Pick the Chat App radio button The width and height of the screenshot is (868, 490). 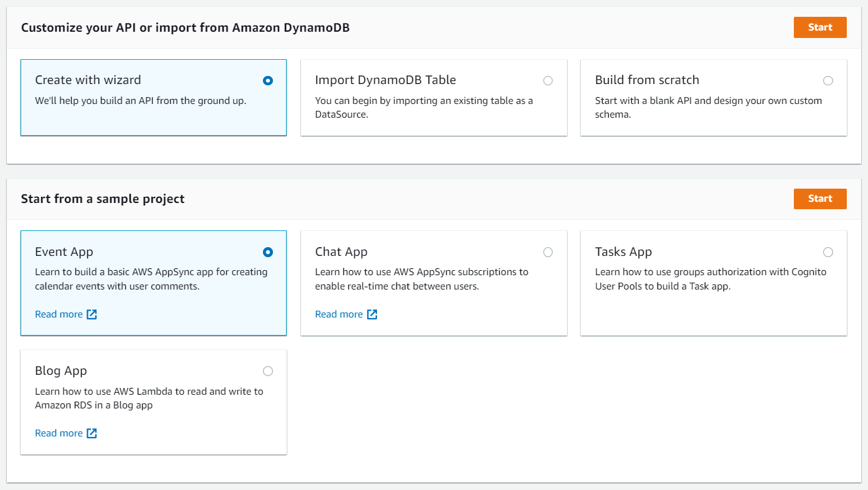[x=548, y=252]
